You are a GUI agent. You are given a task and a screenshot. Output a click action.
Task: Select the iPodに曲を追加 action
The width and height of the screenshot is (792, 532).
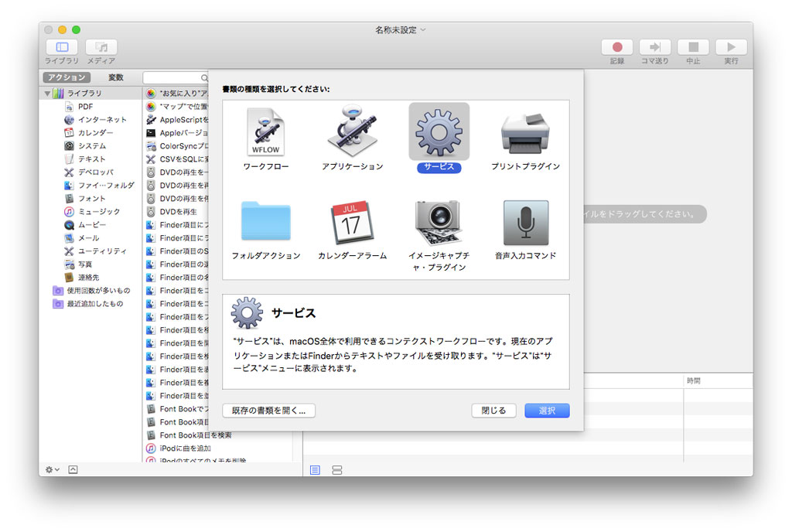(218, 448)
